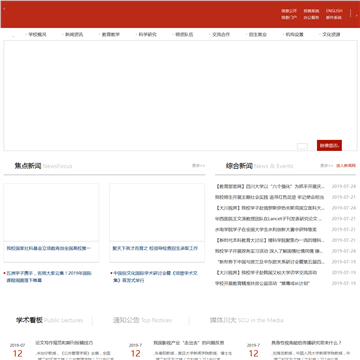Screen dimensions: 360x360
Task: Open news "新形势下中国与波兰及中东欧关系研讨会"
Action: [x=270, y=262]
